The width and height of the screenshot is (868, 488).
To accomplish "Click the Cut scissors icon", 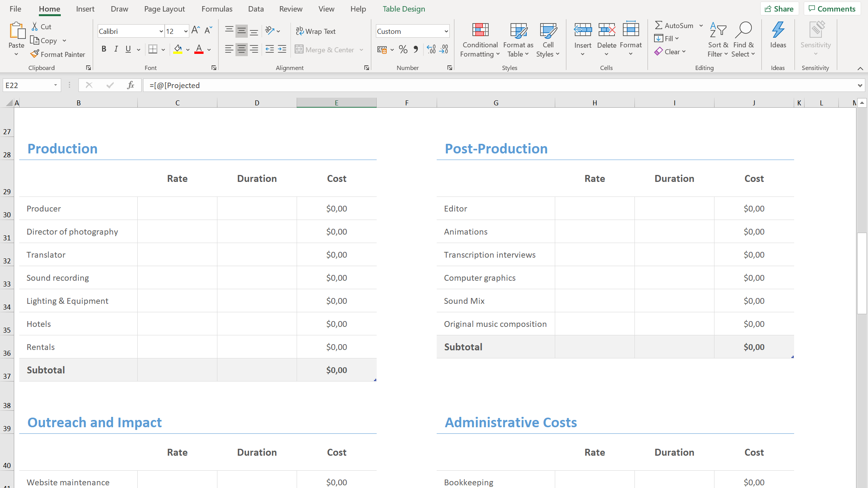I will pyautogui.click(x=35, y=27).
